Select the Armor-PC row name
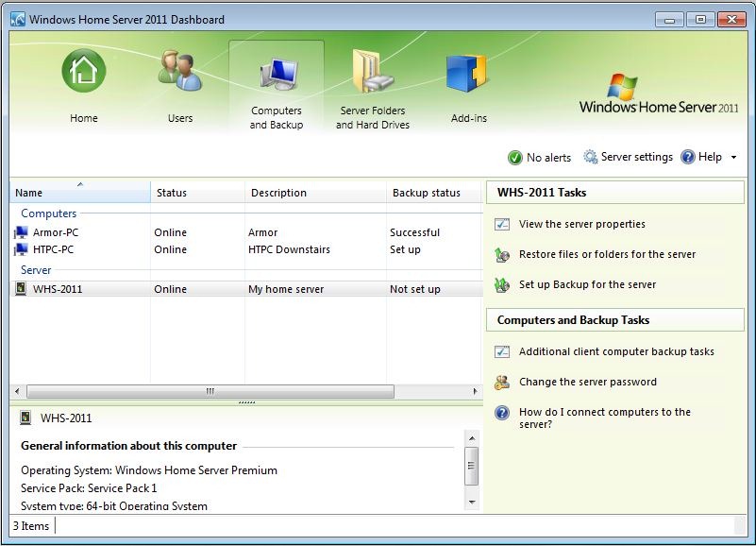Viewport: 756px width, 546px height. click(56, 232)
